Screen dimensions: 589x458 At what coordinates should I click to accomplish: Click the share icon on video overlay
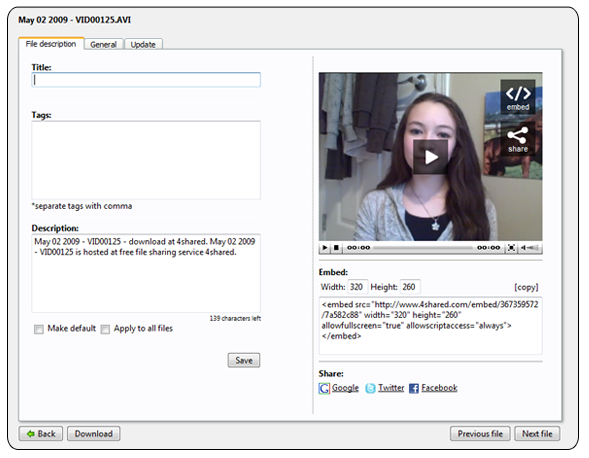pyautogui.click(x=518, y=139)
